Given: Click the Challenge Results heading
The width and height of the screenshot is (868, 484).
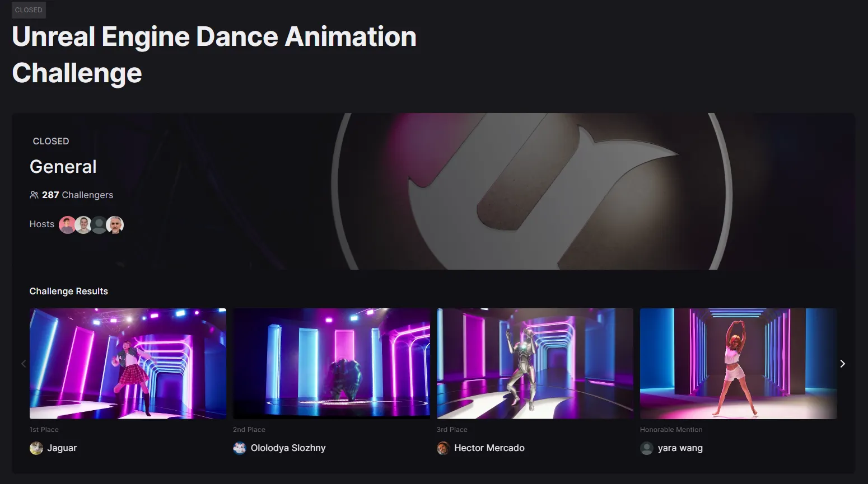Looking at the screenshot, I should point(69,291).
